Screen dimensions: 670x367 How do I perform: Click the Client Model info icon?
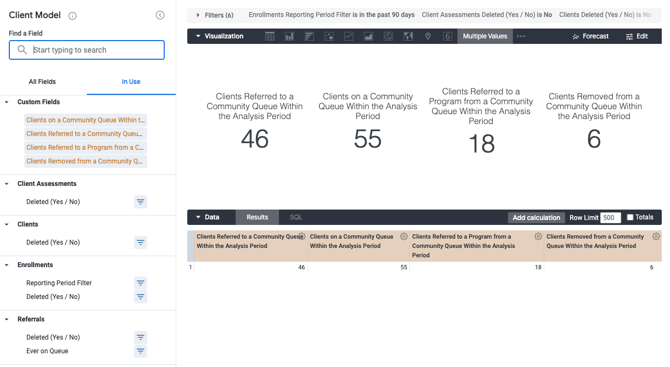[73, 16]
